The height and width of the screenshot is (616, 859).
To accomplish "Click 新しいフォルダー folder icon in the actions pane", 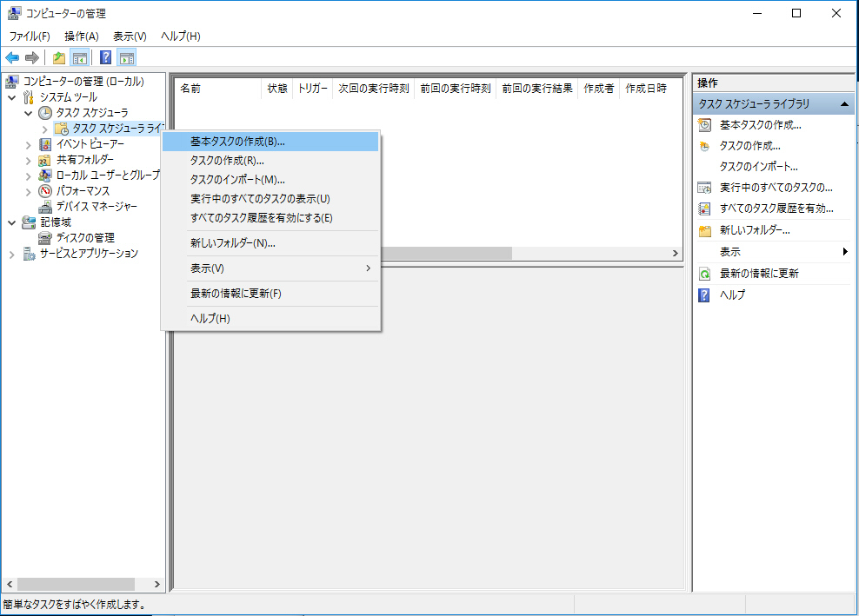I will click(704, 231).
